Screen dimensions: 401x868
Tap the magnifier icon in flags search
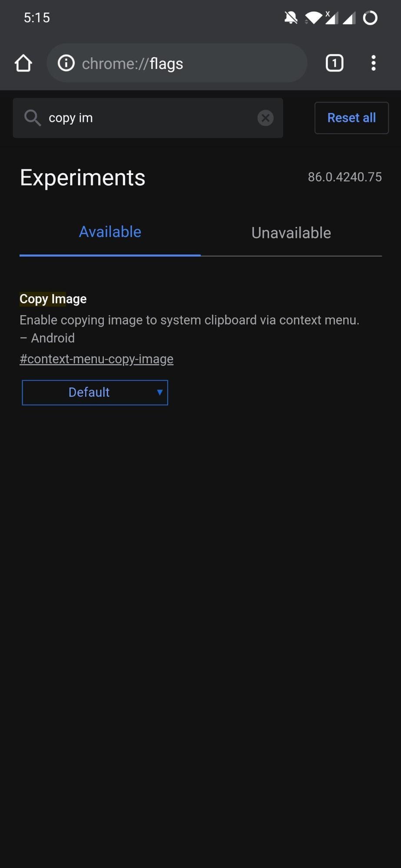point(33,118)
